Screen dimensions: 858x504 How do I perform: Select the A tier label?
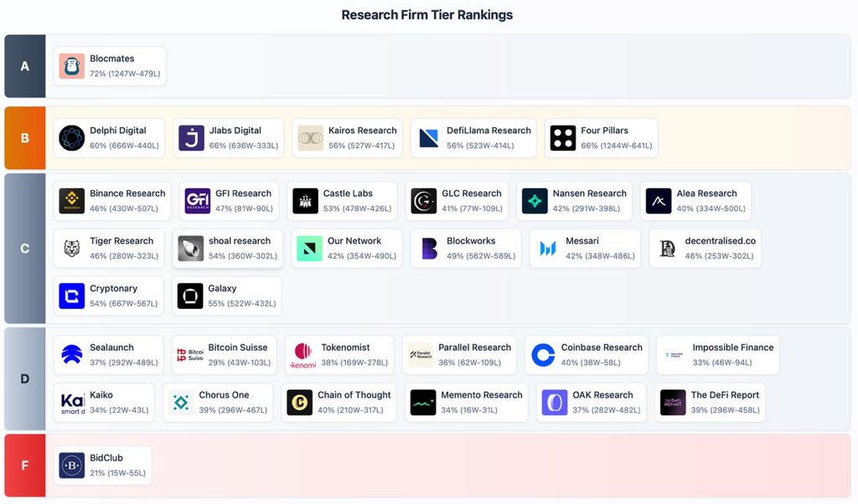(x=24, y=66)
